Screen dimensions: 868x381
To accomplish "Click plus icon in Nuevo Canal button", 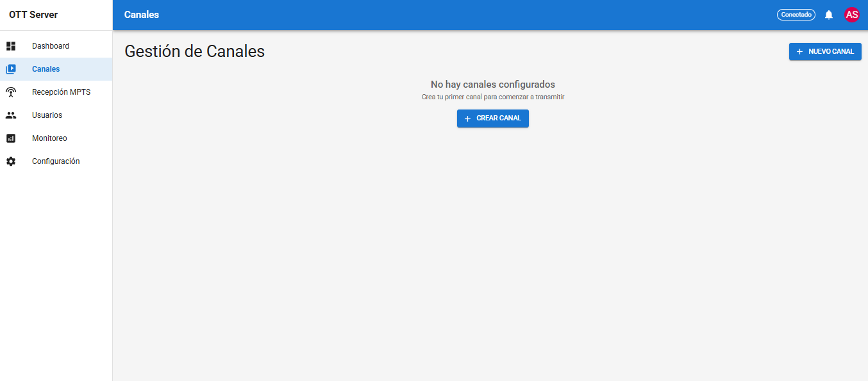I will point(799,51).
